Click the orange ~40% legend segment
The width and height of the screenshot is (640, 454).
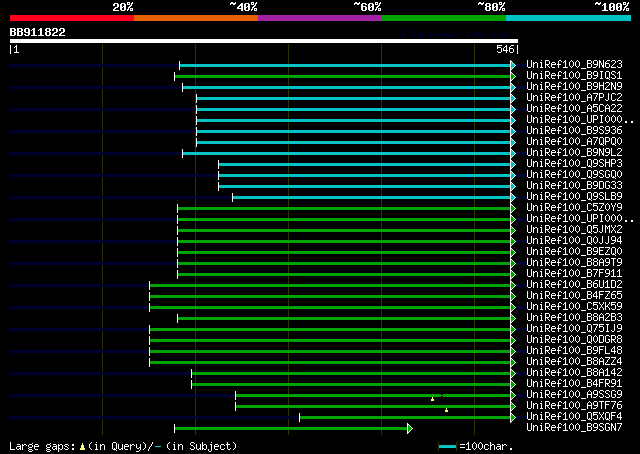196,18
